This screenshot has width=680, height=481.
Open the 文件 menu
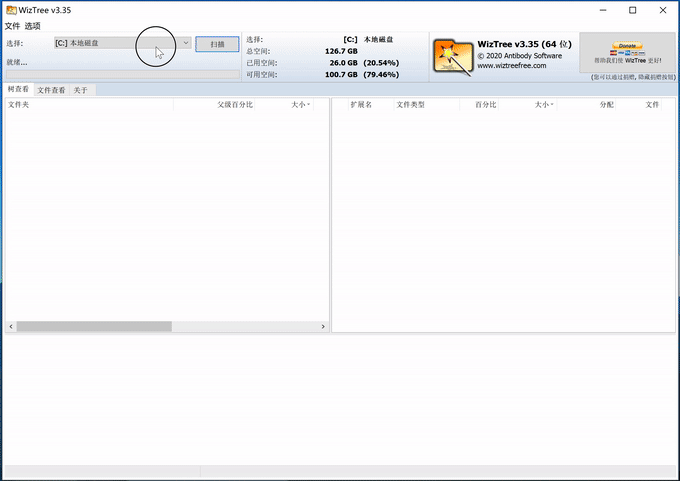tap(12, 26)
